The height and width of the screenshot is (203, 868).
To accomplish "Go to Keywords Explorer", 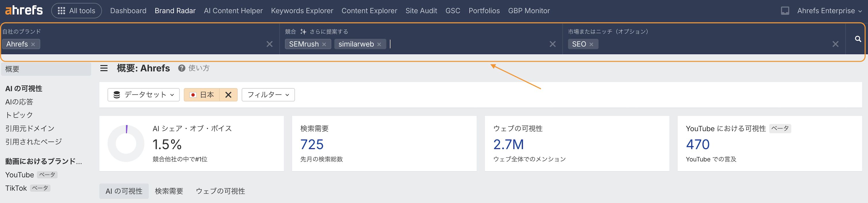I will [x=302, y=11].
